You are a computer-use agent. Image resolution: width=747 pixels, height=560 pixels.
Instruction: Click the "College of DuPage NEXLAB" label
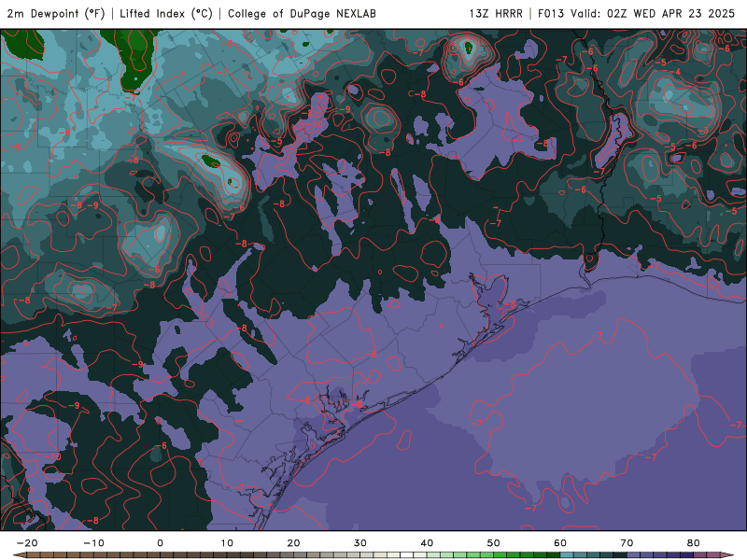click(302, 13)
